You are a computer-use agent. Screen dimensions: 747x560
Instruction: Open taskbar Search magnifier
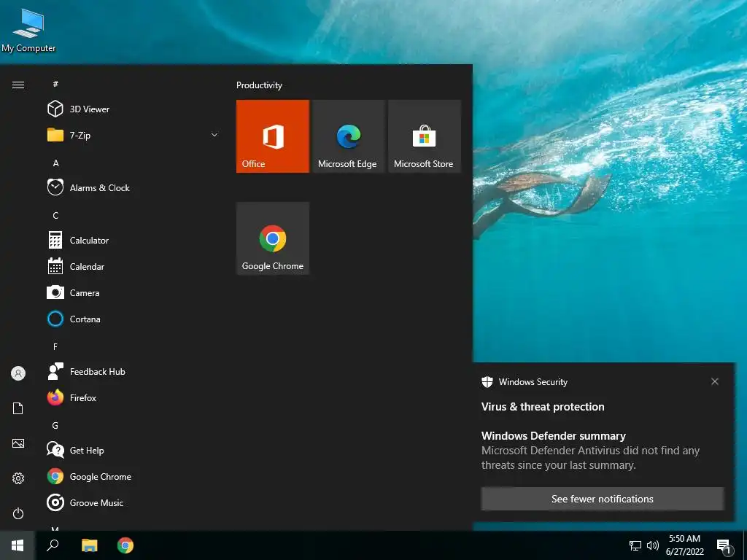coord(53,545)
